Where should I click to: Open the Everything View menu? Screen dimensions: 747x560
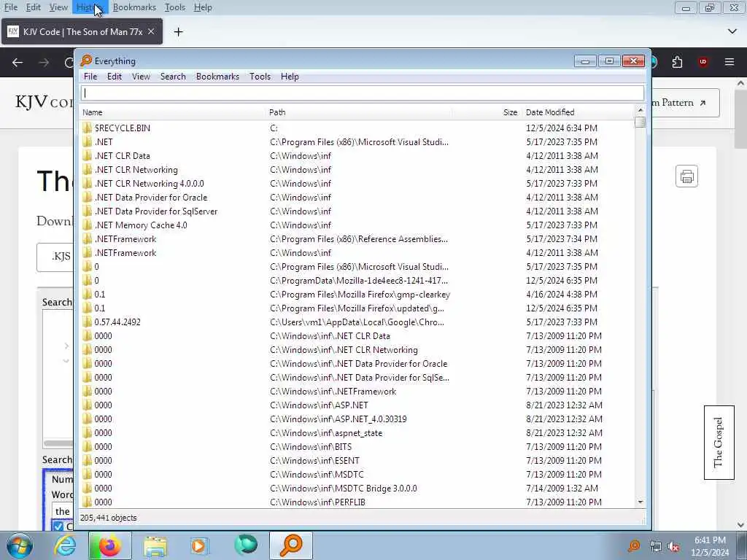pyautogui.click(x=141, y=77)
